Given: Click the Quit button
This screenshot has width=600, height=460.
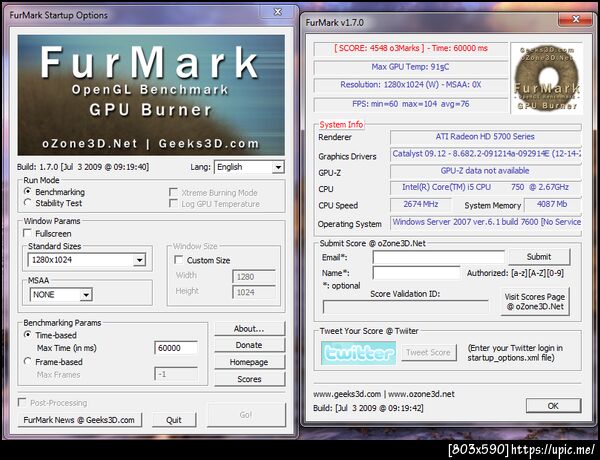Looking at the screenshot, I should [174, 420].
